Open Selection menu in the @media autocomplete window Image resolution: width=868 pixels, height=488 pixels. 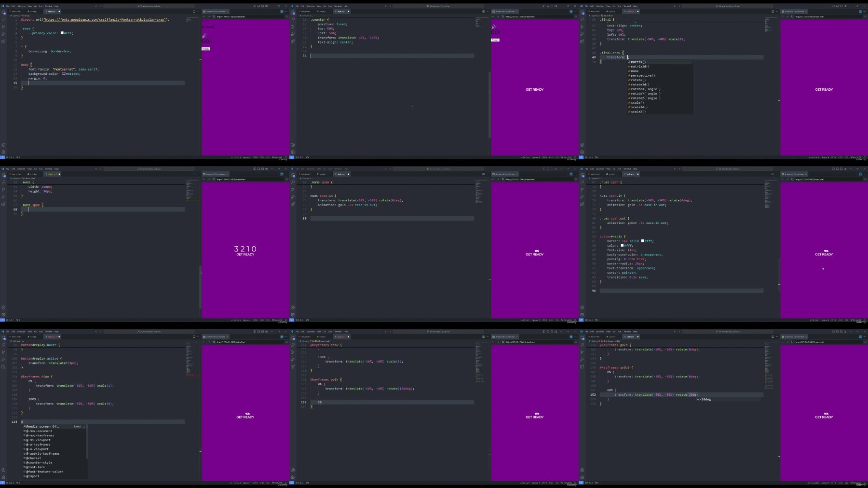click(x=21, y=332)
